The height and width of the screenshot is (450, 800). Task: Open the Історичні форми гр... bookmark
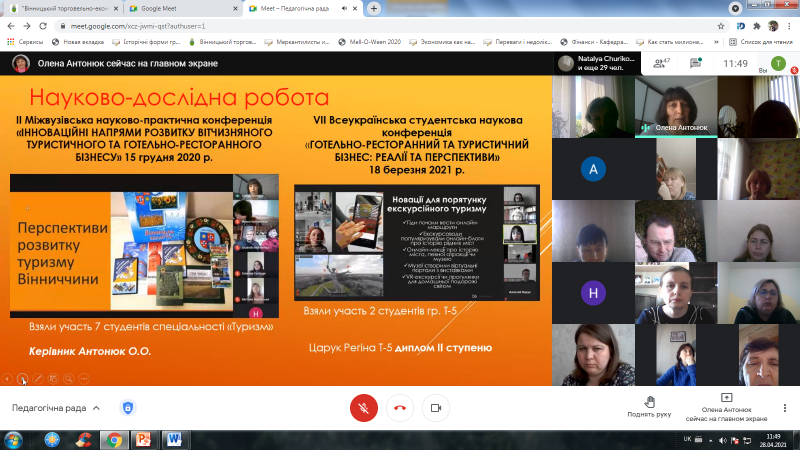(x=146, y=42)
